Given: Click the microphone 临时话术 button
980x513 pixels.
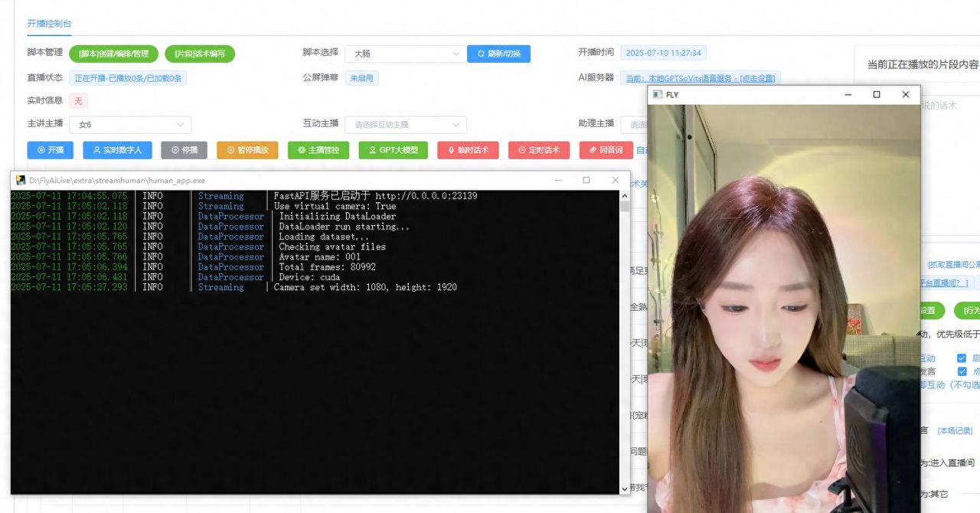Looking at the screenshot, I should coord(468,149).
